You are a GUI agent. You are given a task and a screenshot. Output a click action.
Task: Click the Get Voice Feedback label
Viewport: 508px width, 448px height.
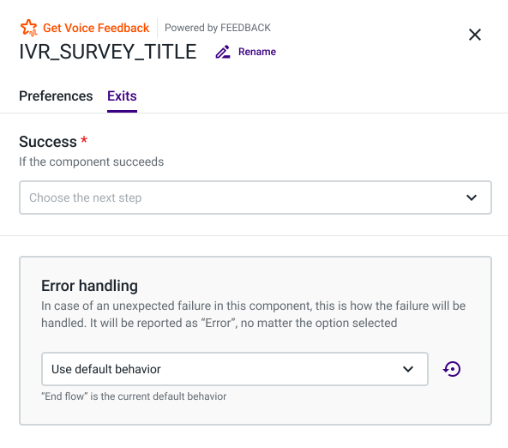pos(96,28)
